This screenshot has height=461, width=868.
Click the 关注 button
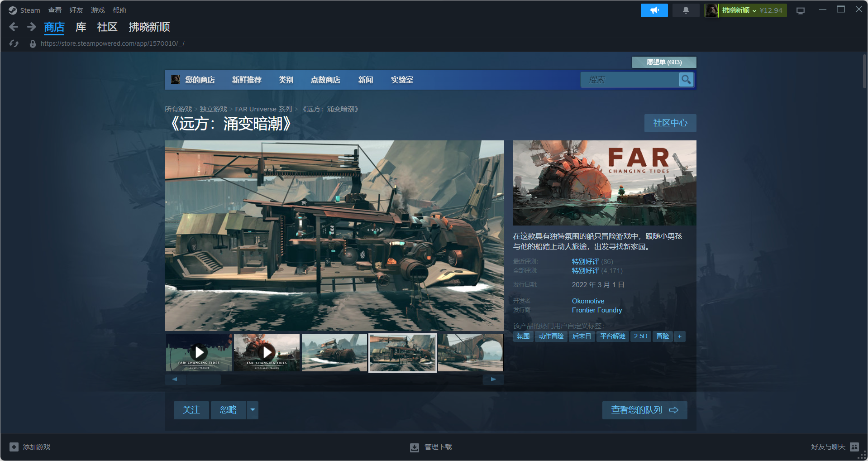click(191, 410)
